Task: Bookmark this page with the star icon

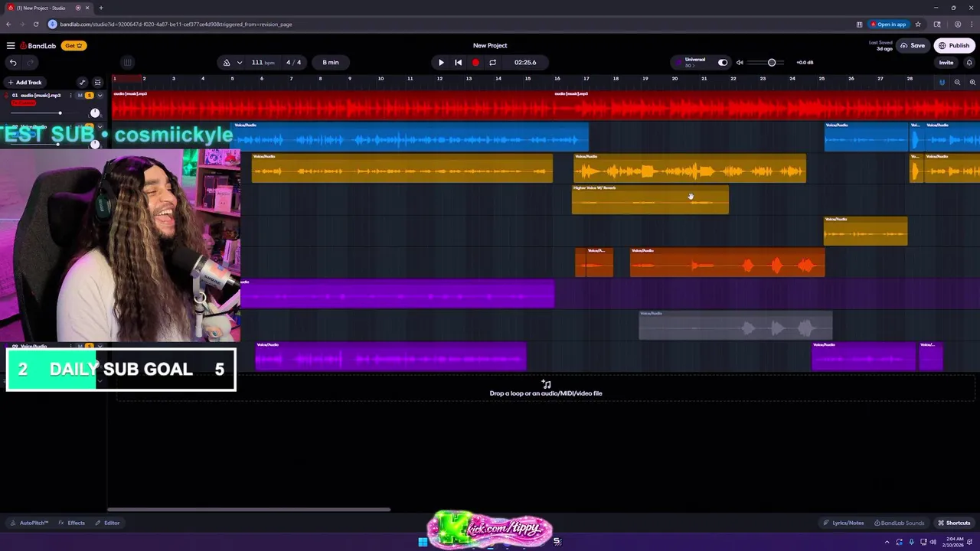Action: [x=918, y=24]
